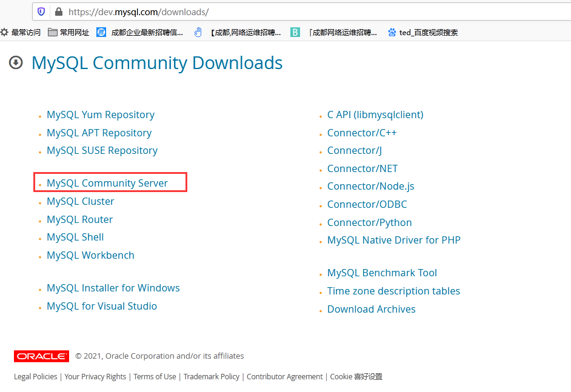Open the MySQL Workbench link

tap(90, 255)
